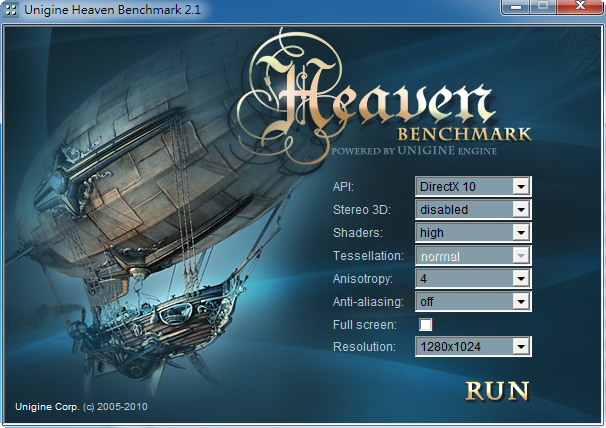606x428 pixels.
Task: Expand the Stereo 3D dropdown set to disabled
Action: 473,210
